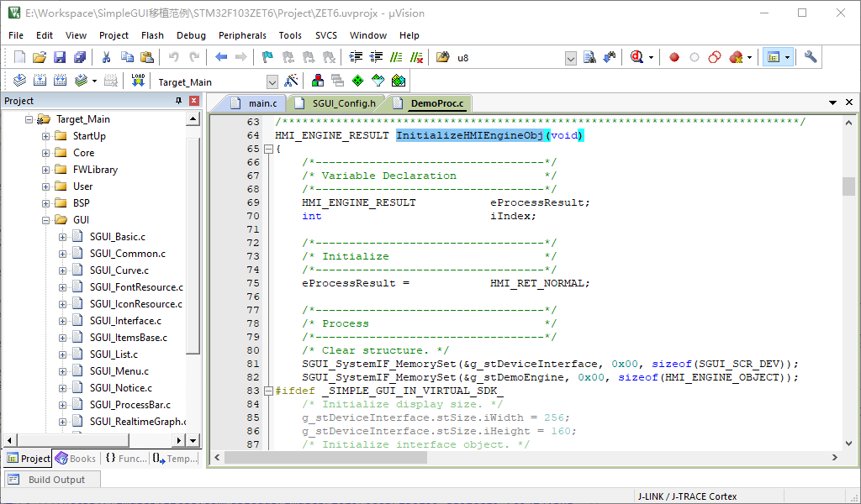
Task: Manage project items with the colored blocks icon
Action: click(x=317, y=81)
